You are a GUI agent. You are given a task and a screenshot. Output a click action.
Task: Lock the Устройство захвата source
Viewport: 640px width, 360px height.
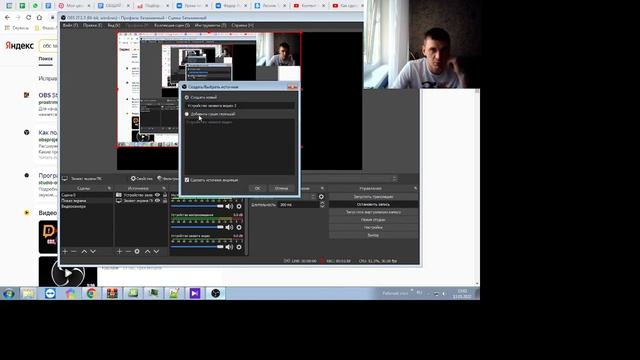165,195
